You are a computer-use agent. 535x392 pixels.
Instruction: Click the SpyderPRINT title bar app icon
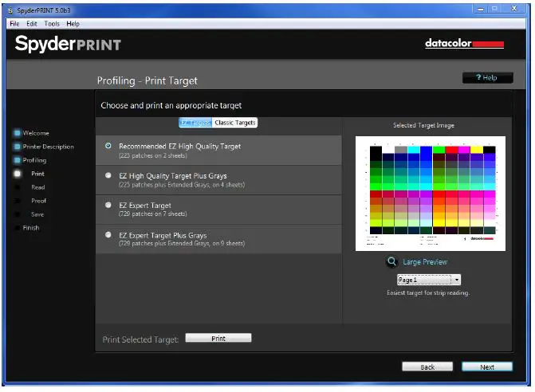[10, 10]
